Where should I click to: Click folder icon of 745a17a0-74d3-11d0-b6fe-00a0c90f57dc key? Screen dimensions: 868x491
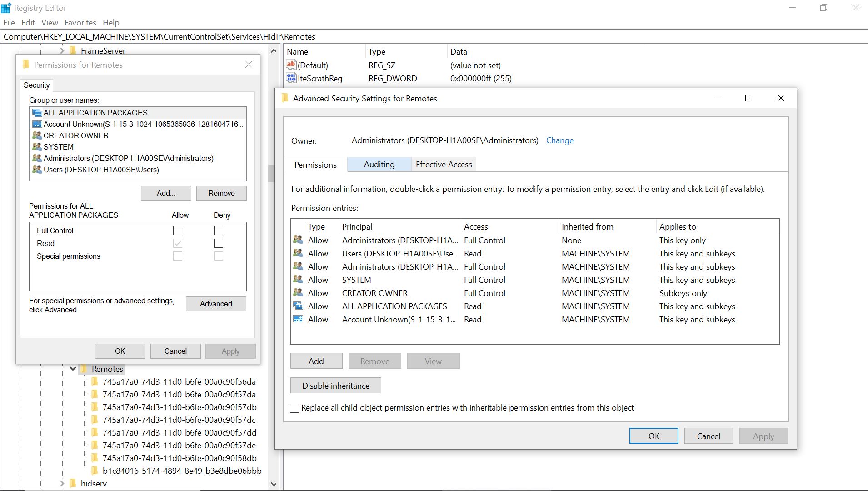pyautogui.click(x=95, y=420)
